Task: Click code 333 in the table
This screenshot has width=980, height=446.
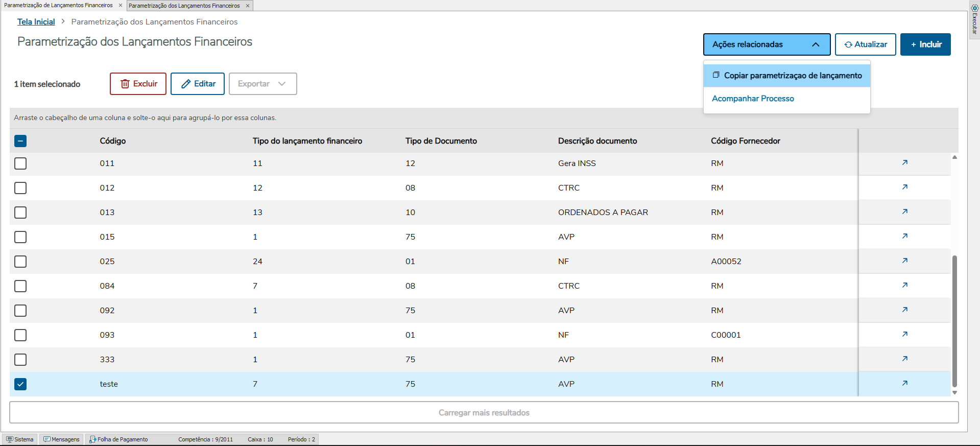Action: [107, 360]
